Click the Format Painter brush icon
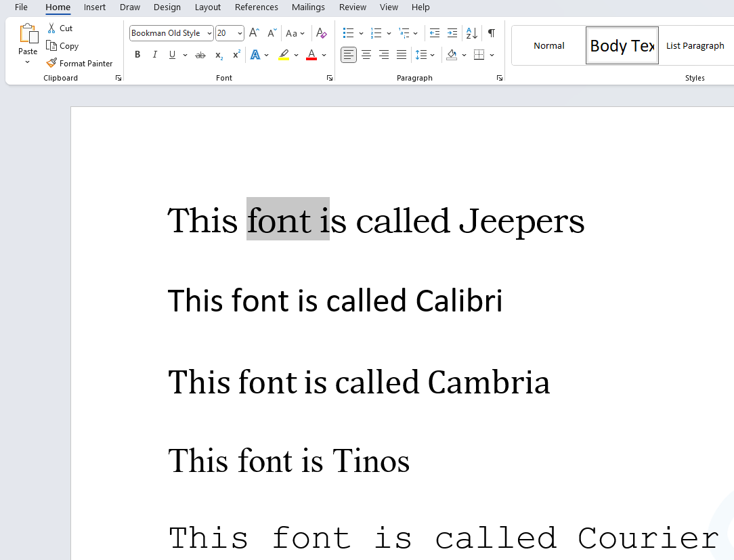 point(51,63)
